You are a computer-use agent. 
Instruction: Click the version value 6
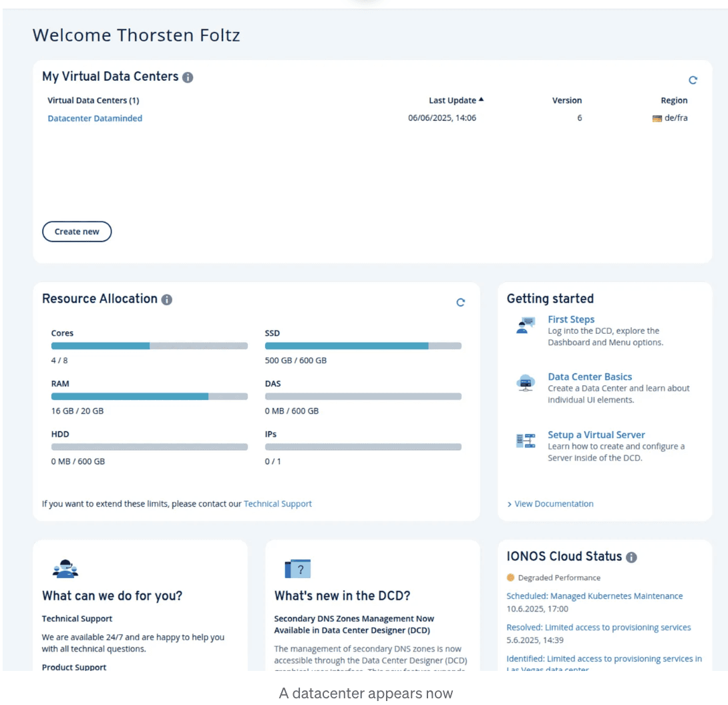click(x=580, y=118)
